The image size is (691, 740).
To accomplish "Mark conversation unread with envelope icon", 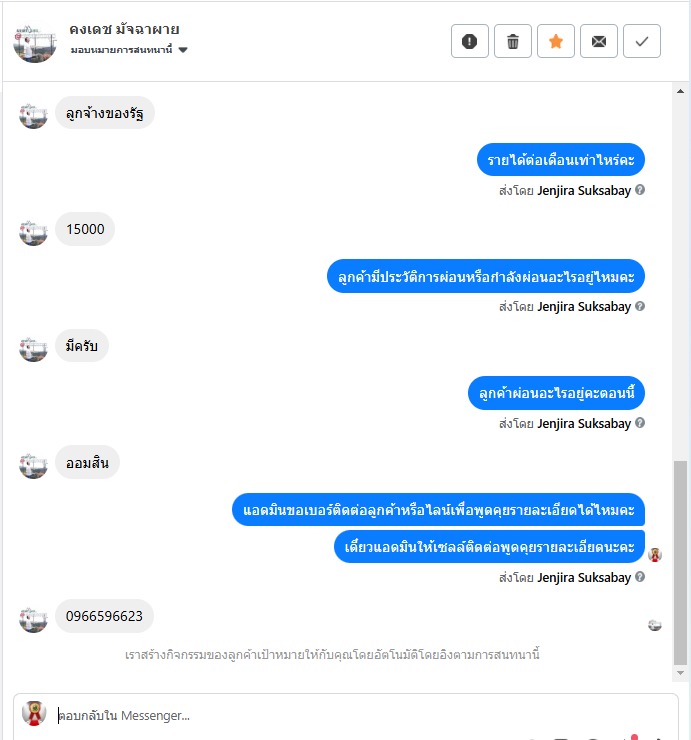I will tap(598, 41).
